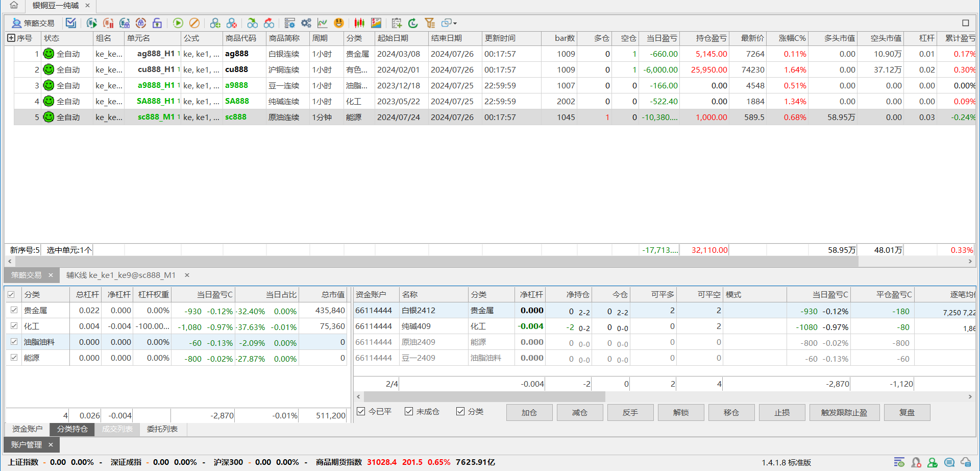Click the green play start-strategy icon

point(178,23)
